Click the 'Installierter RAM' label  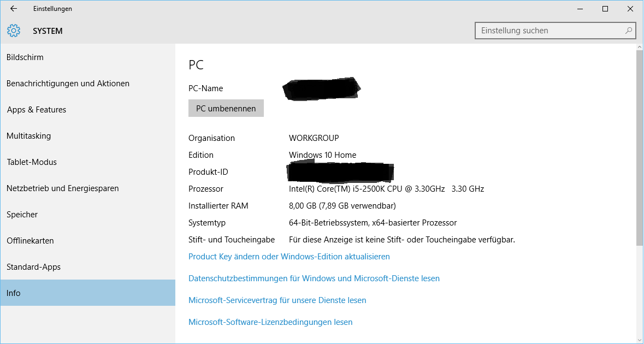click(x=218, y=206)
